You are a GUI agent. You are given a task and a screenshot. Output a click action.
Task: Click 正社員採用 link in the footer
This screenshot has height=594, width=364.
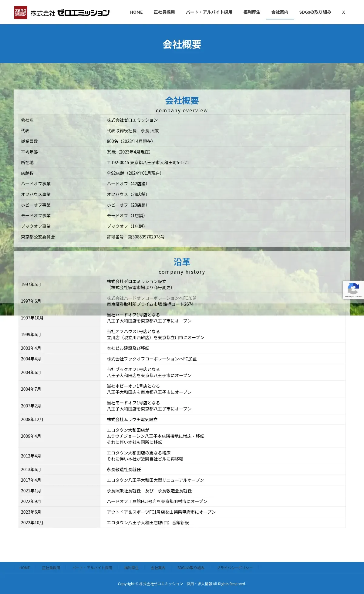(51, 568)
